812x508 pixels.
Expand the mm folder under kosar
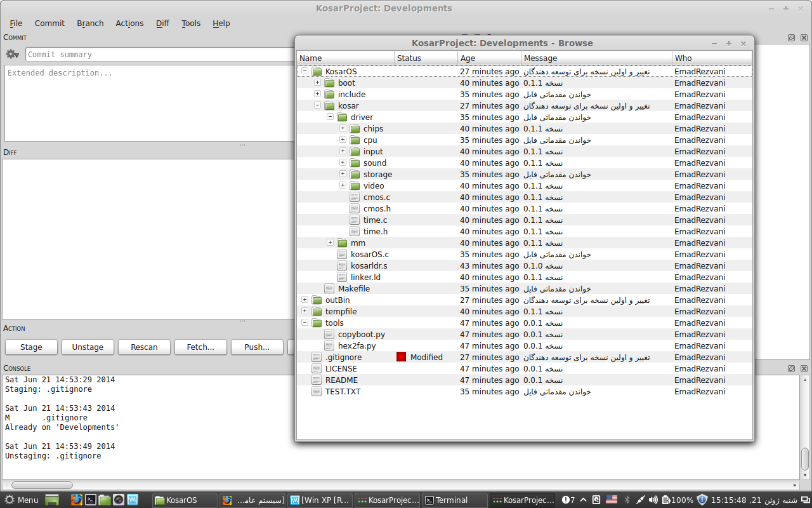330,243
